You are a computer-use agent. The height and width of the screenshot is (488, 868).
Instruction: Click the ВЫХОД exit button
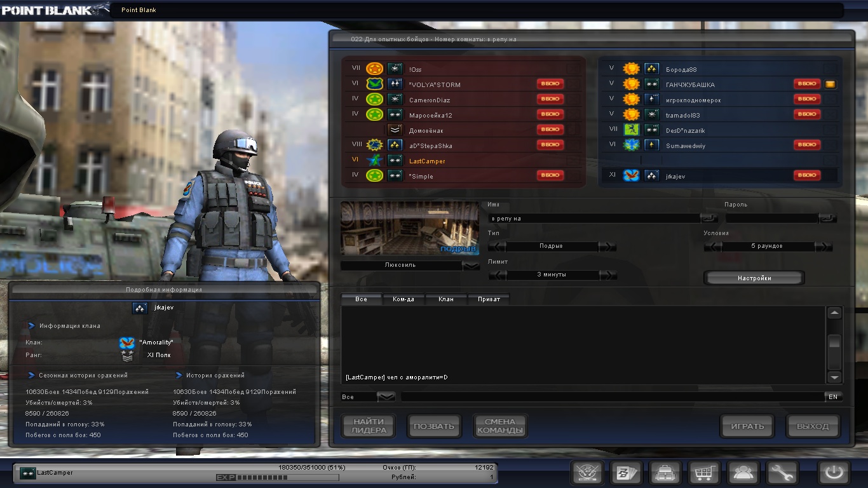(x=813, y=426)
